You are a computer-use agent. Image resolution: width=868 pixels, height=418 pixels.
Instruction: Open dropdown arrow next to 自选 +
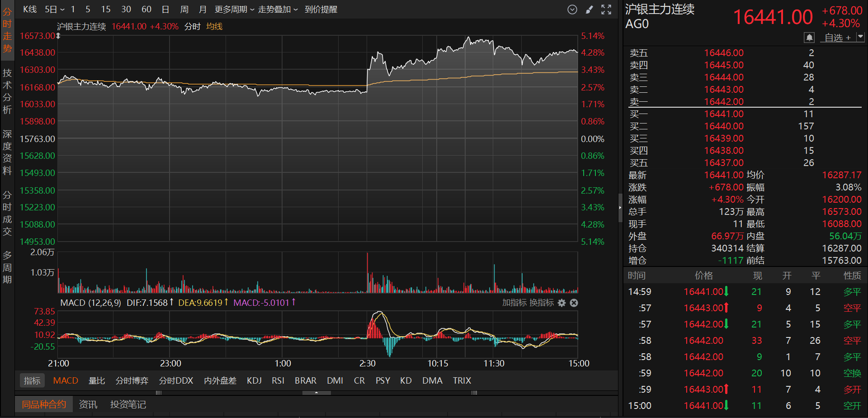click(860, 37)
